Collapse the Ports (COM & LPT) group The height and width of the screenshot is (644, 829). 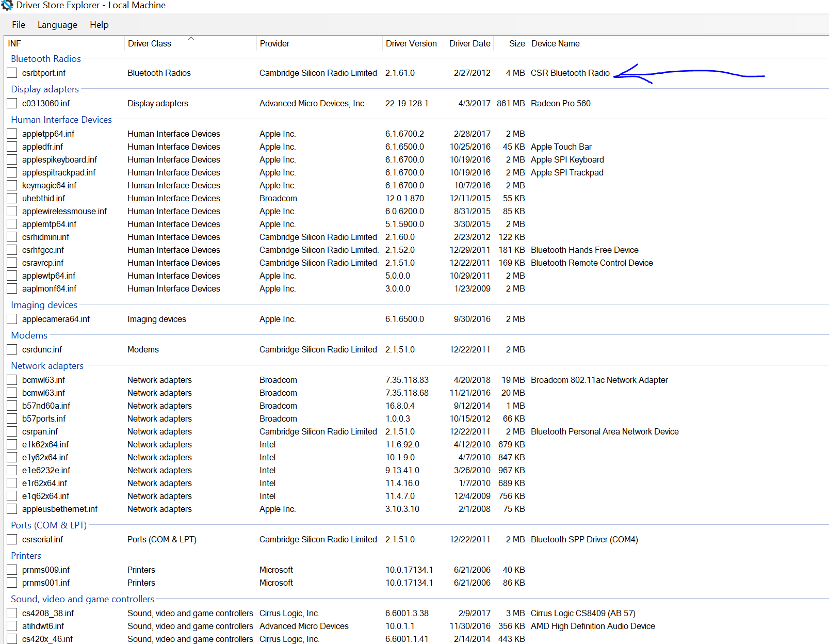tap(48, 525)
